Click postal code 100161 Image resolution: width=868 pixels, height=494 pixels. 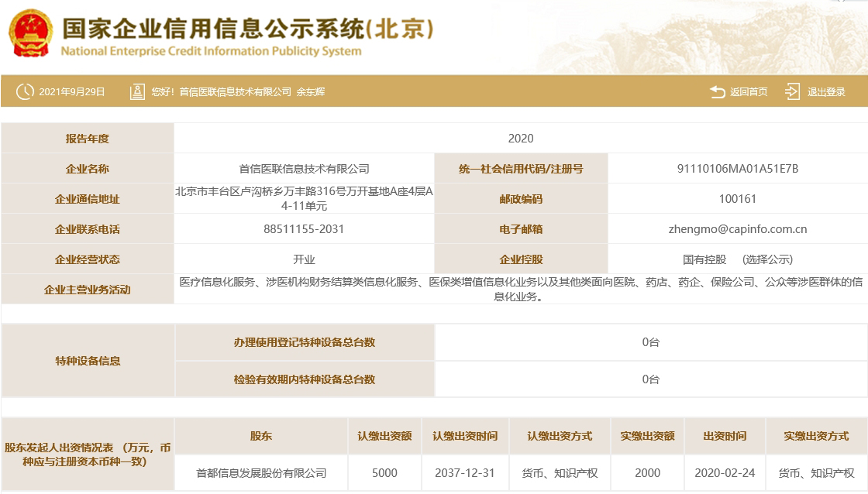point(737,198)
